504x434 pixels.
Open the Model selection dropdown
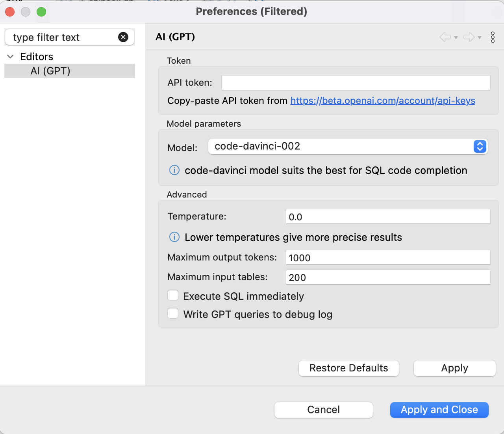(x=480, y=146)
